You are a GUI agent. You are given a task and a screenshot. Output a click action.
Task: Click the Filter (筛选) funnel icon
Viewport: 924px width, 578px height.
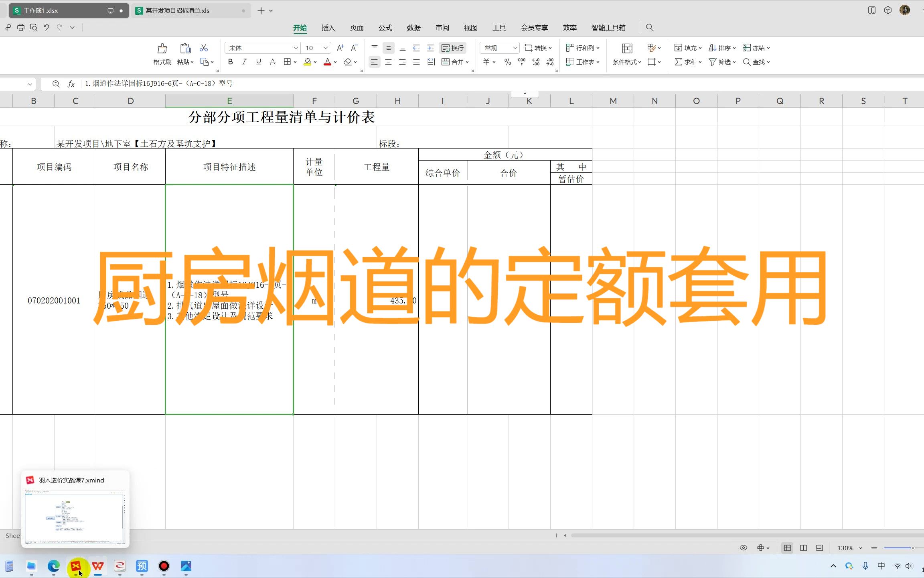[x=712, y=62]
